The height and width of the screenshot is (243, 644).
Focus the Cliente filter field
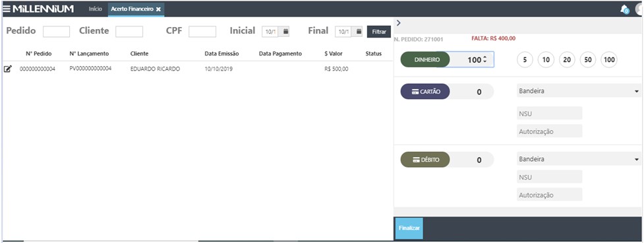(129, 32)
